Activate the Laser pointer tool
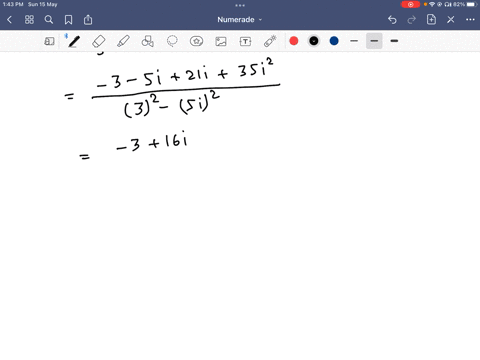Viewport: 480px width, 360px height. (270, 41)
